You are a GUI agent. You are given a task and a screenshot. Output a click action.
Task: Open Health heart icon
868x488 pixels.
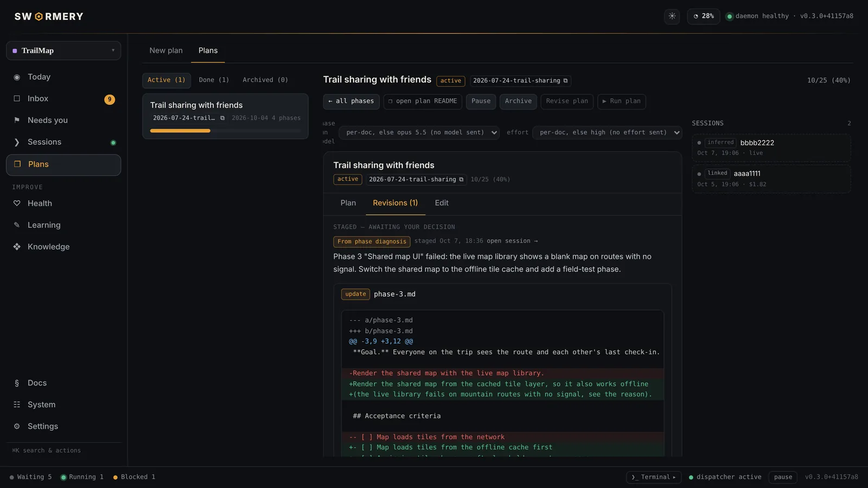(x=17, y=203)
